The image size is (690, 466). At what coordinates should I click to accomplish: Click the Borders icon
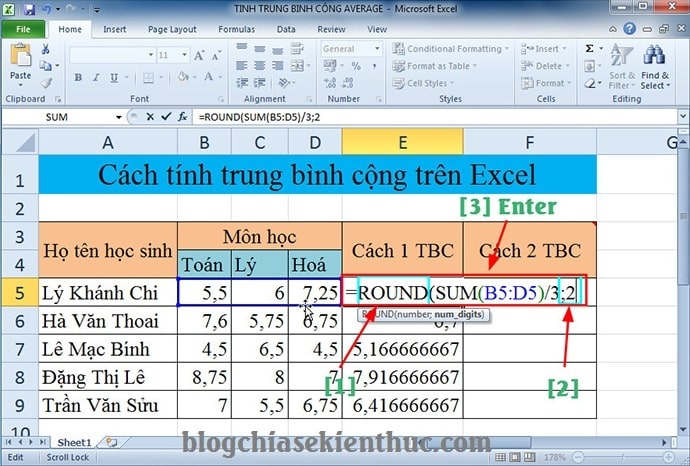tap(148, 78)
